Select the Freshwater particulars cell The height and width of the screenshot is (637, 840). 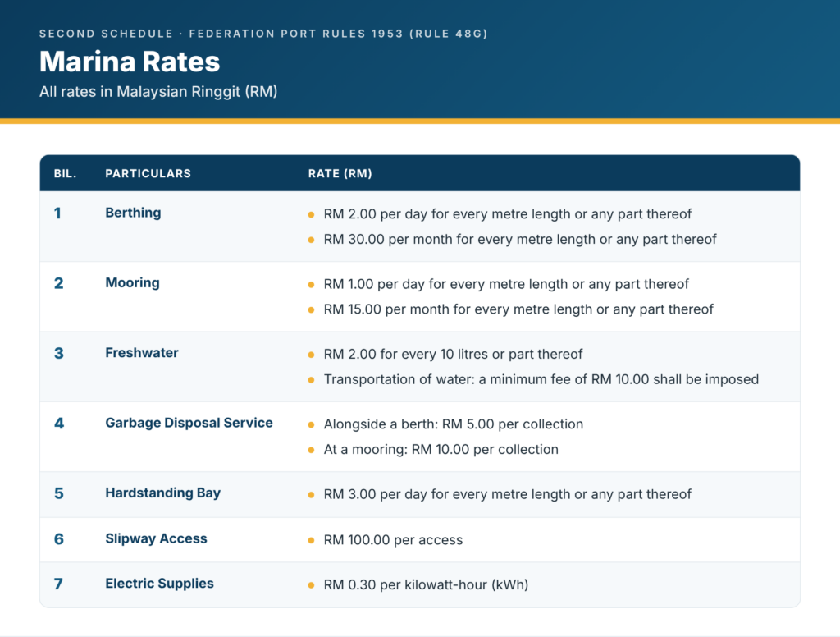click(x=142, y=353)
